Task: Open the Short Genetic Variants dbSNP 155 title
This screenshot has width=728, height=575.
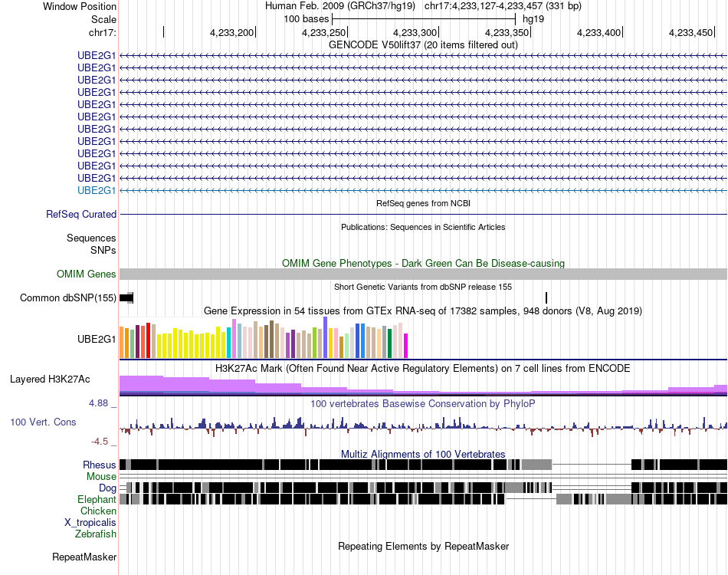Action: click(x=423, y=287)
